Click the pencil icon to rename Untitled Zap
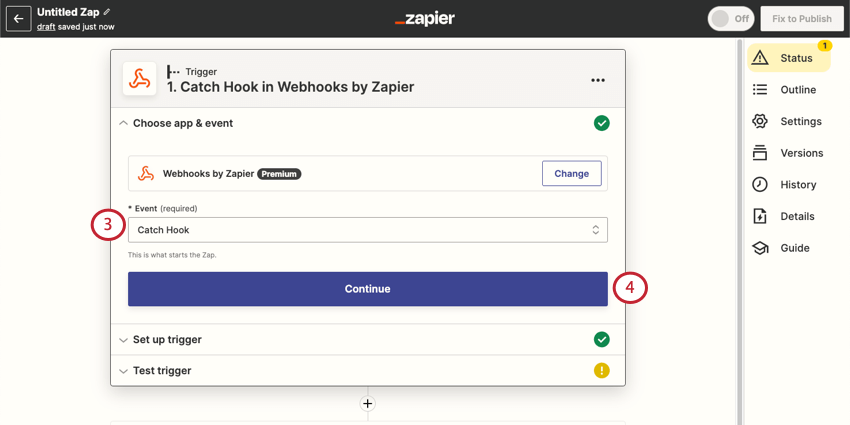 [107, 12]
